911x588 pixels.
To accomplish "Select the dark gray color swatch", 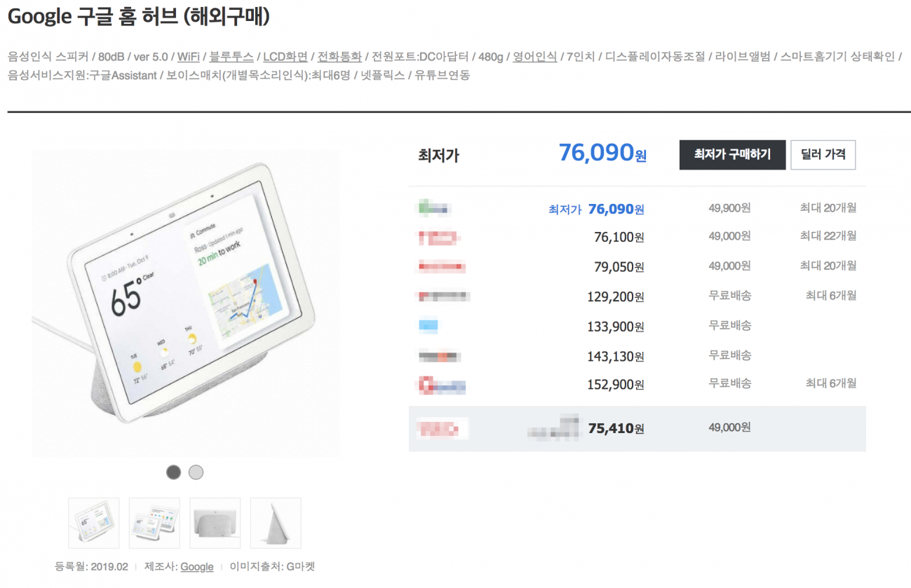I will pyautogui.click(x=173, y=472).
